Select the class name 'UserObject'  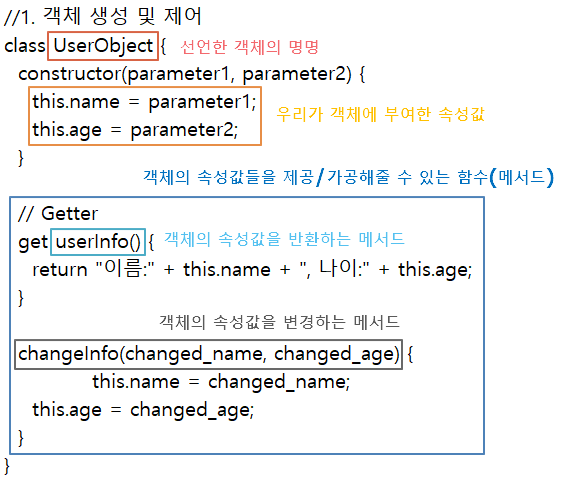(x=103, y=46)
